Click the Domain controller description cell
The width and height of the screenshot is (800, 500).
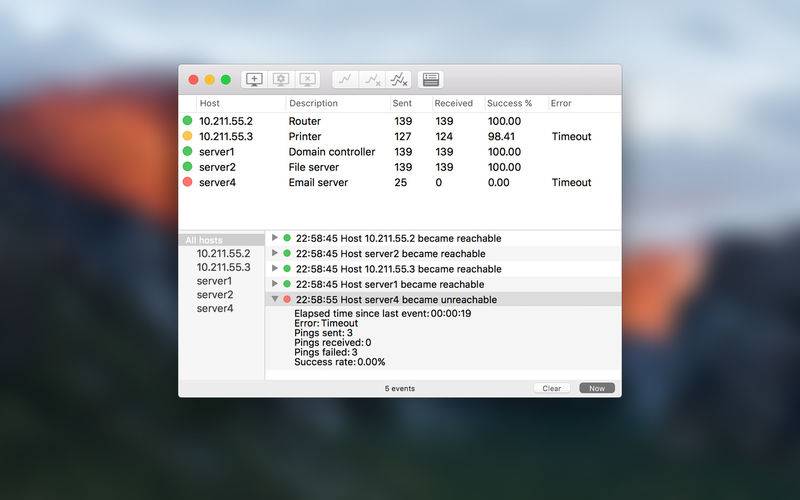point(332,152)
